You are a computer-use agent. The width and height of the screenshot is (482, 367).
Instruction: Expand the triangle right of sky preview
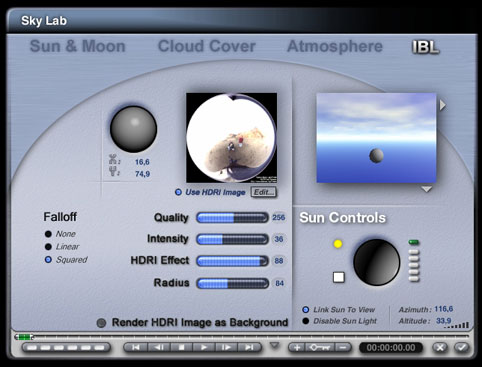(442, 105)
